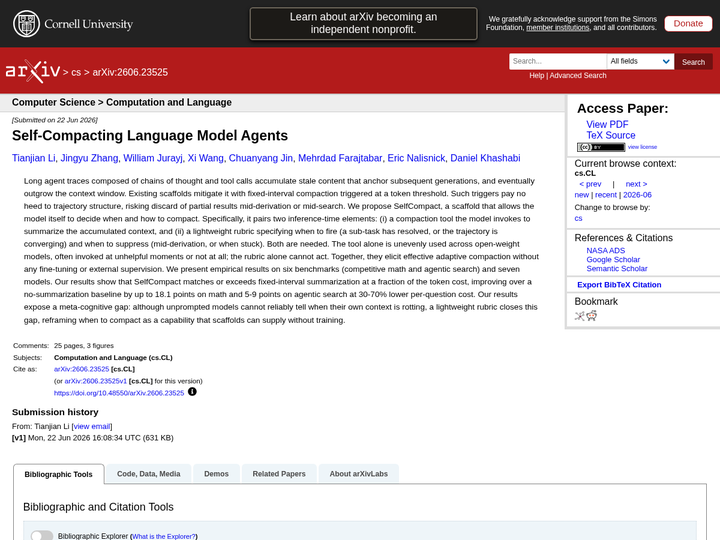Viewport: 720px width, 540px height.
Task: Download TeX Source
Action: [x=611, y=135]
